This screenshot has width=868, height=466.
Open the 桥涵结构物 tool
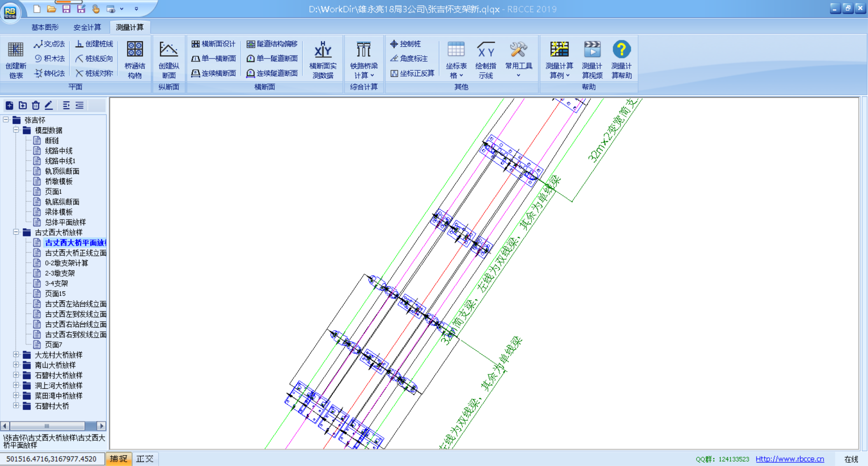pos(135,50)
